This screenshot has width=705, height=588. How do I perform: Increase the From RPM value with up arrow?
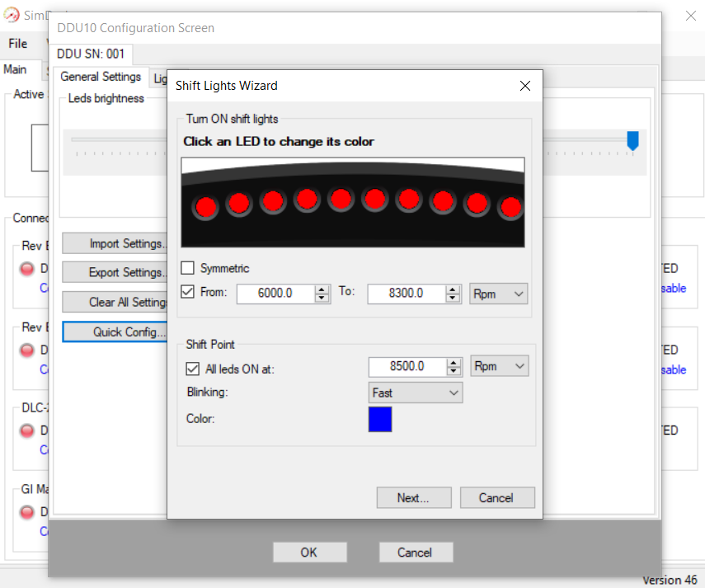322,289
